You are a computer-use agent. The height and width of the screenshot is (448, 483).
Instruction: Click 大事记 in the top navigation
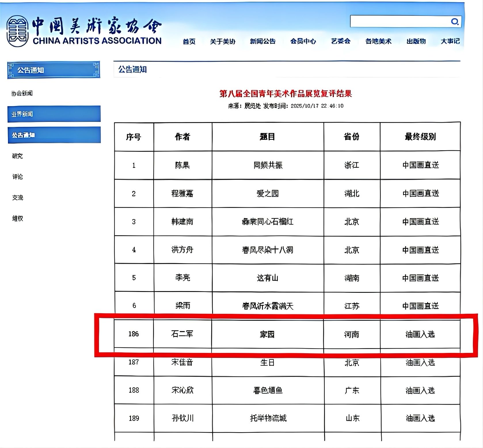450,41
